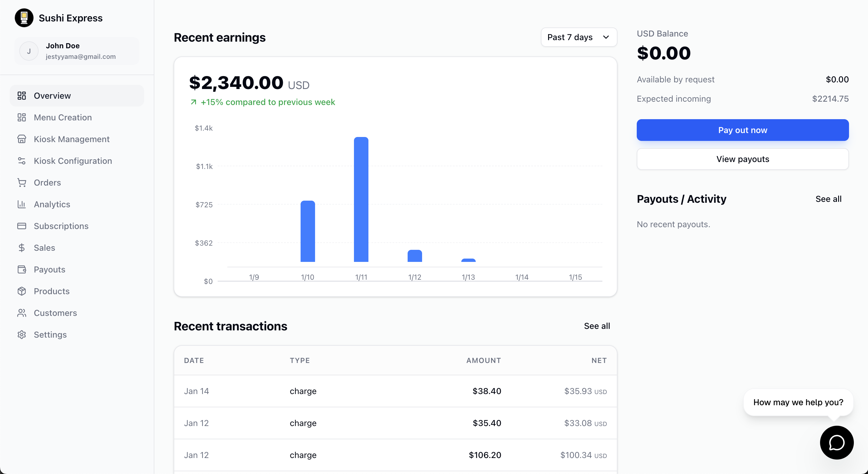
Task: Open the Payouts sidebar item
Action: (x=49, y=269)
